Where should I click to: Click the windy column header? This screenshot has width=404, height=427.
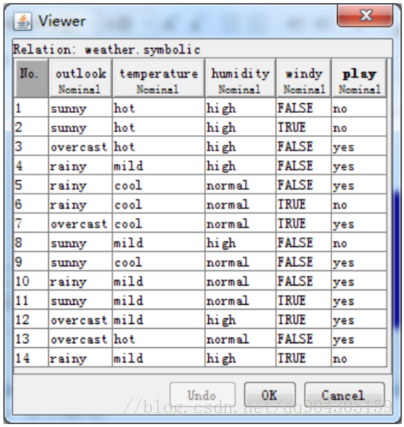(x=304, y=79)
